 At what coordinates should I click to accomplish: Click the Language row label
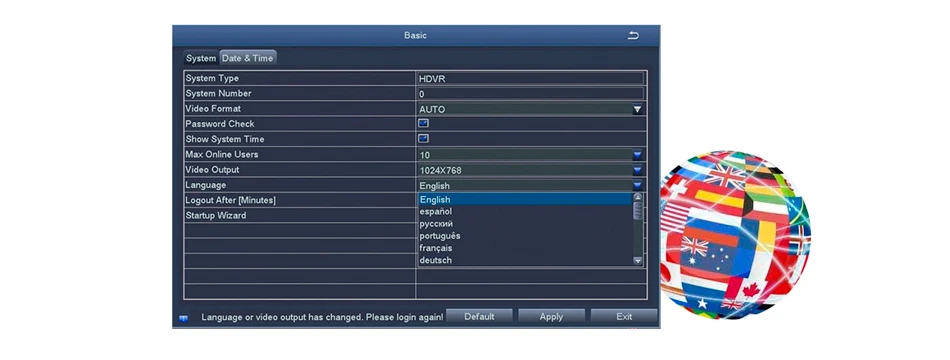pyautogui.click(x=206, y=185)
